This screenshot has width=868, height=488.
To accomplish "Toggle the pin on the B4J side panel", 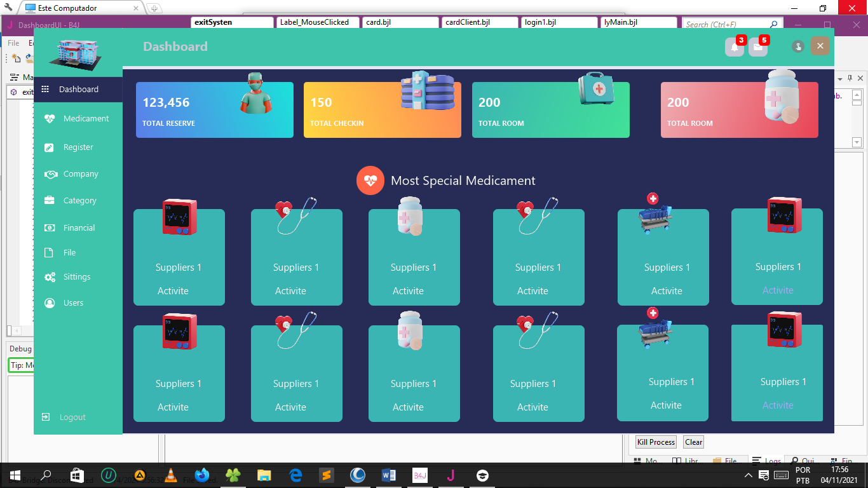I will tap(850, 78).
